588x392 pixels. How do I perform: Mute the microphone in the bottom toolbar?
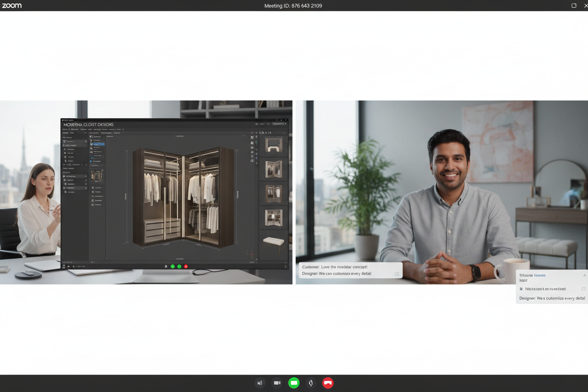pyautogui.click(x=310, y=383)
